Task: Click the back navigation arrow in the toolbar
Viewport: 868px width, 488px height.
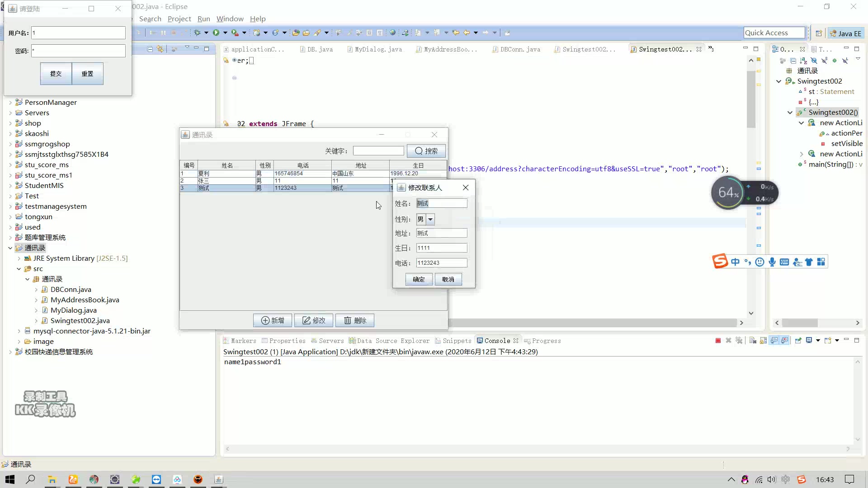Action: click(467, 33)
